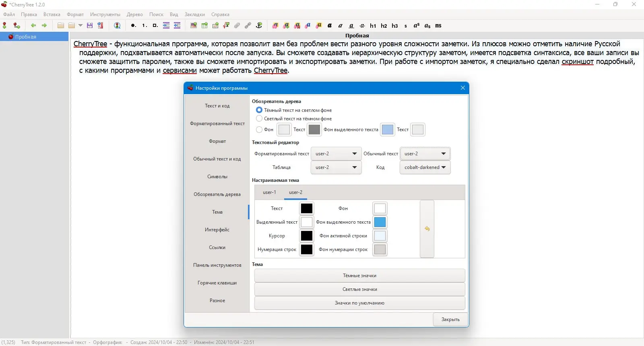The height and width of the screenshot is (346, 644).
Task: Apply to-do checkbox list formatting
Action: [x=155, y=25]
